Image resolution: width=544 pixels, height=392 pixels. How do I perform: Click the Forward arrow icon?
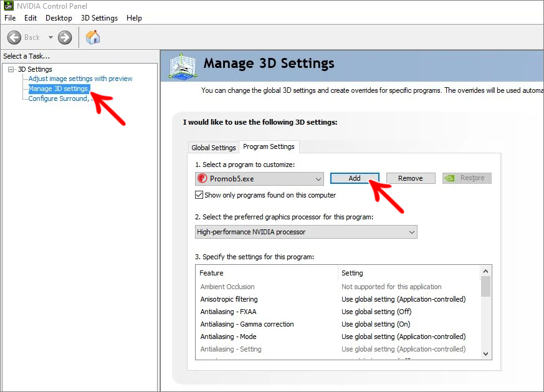(x=65, y=37)
